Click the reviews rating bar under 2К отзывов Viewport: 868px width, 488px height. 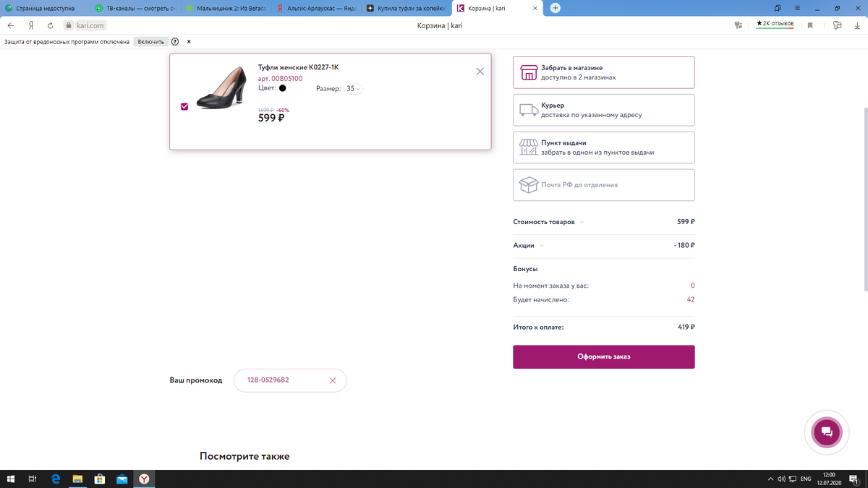click(775, 29)
